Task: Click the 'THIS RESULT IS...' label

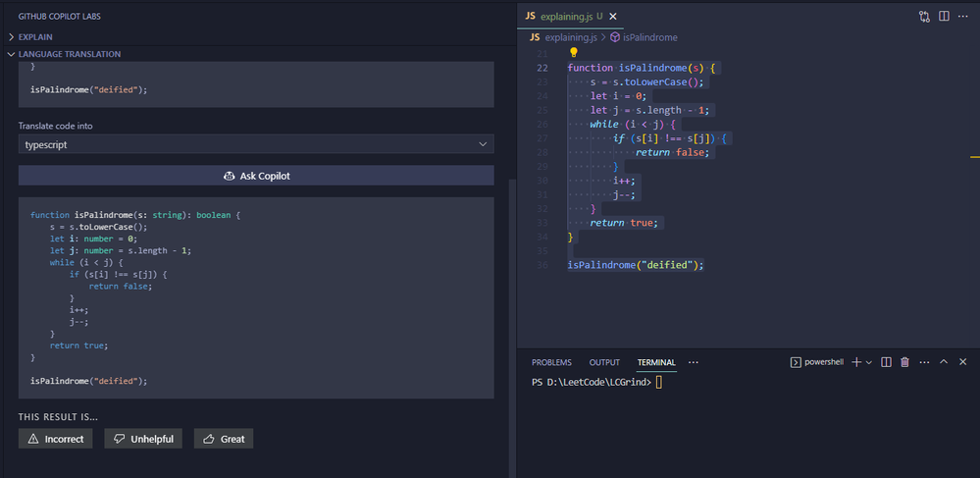Action: coord(58,417)
